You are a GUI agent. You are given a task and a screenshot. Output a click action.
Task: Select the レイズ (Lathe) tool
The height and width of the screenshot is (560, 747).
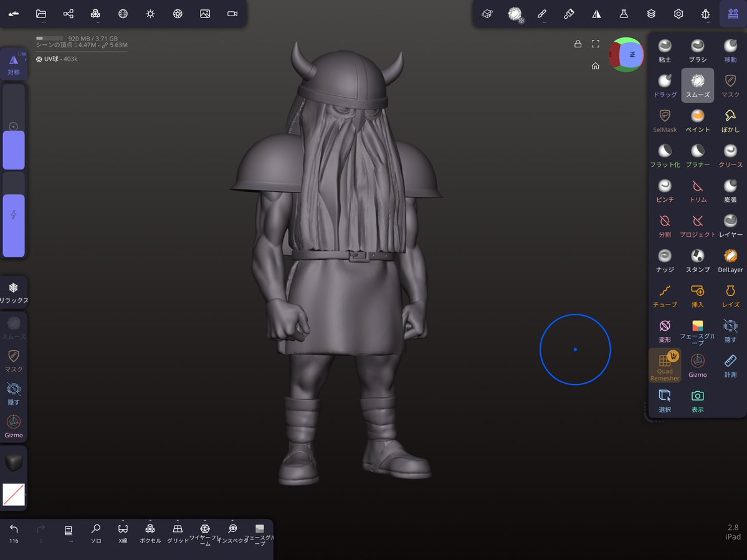[730, 295]
